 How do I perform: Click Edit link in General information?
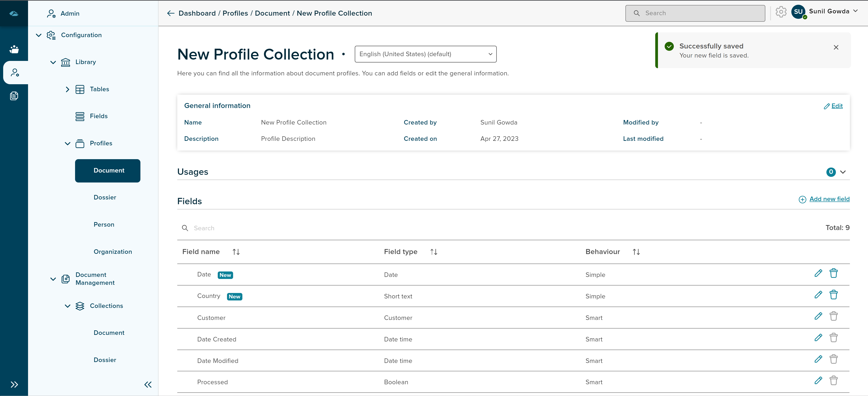click(837, 106)
